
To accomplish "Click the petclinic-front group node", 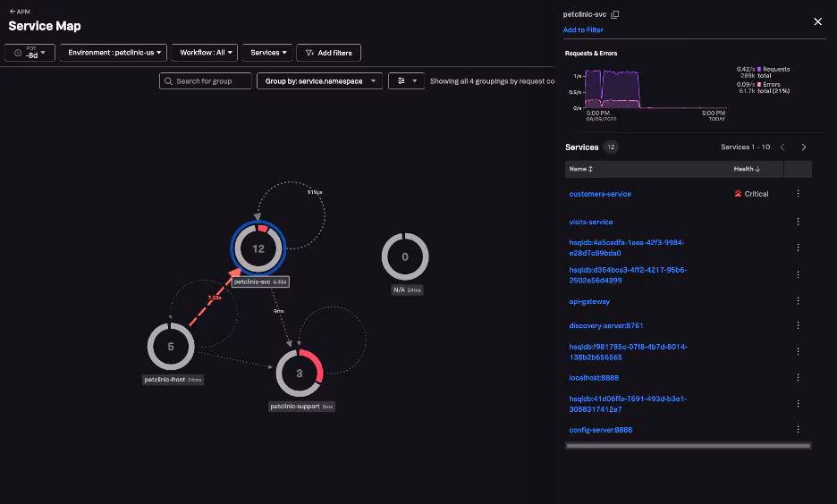I will [x=171, y=348].
